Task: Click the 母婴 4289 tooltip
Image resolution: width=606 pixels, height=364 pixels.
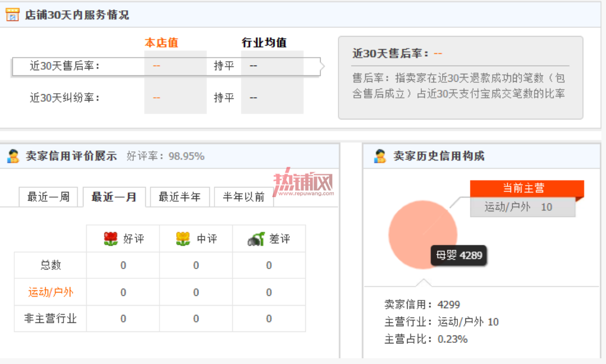Action: click(x=459, y=255)
